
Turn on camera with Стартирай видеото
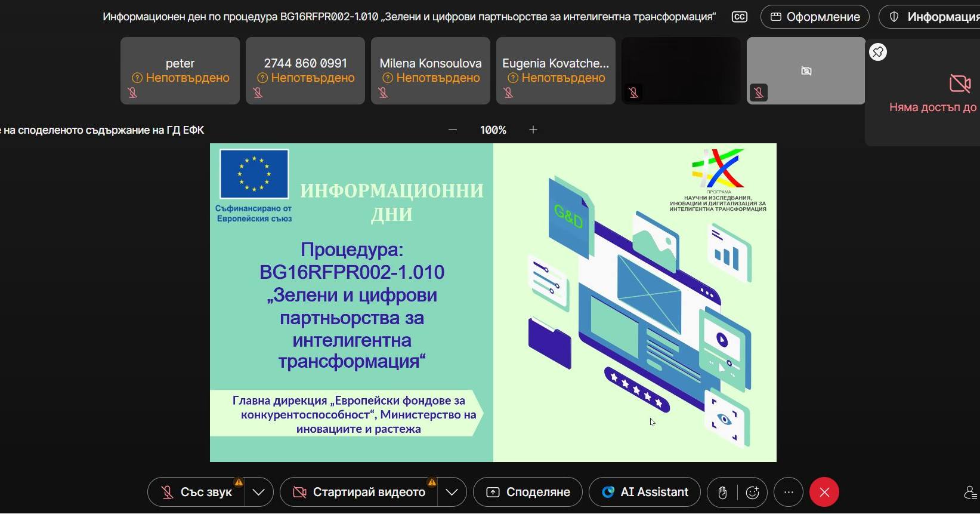click(x=359, y=493)
